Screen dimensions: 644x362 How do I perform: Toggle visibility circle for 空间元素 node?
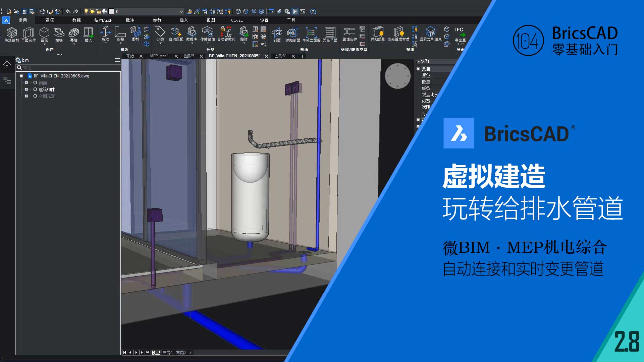pyautogui.click(x=35, y=96)
